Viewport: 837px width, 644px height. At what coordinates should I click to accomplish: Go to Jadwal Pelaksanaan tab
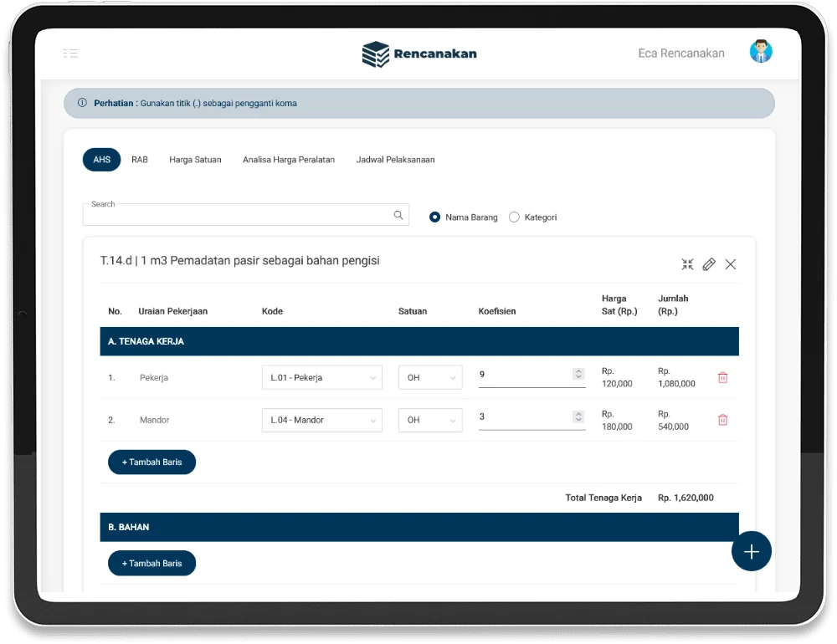pos(396,160)
